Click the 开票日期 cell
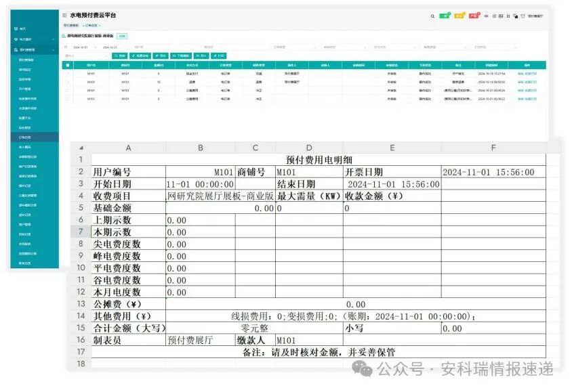This screenshot has height=392, width=572. pyautogui.click(x=392, y=171)
